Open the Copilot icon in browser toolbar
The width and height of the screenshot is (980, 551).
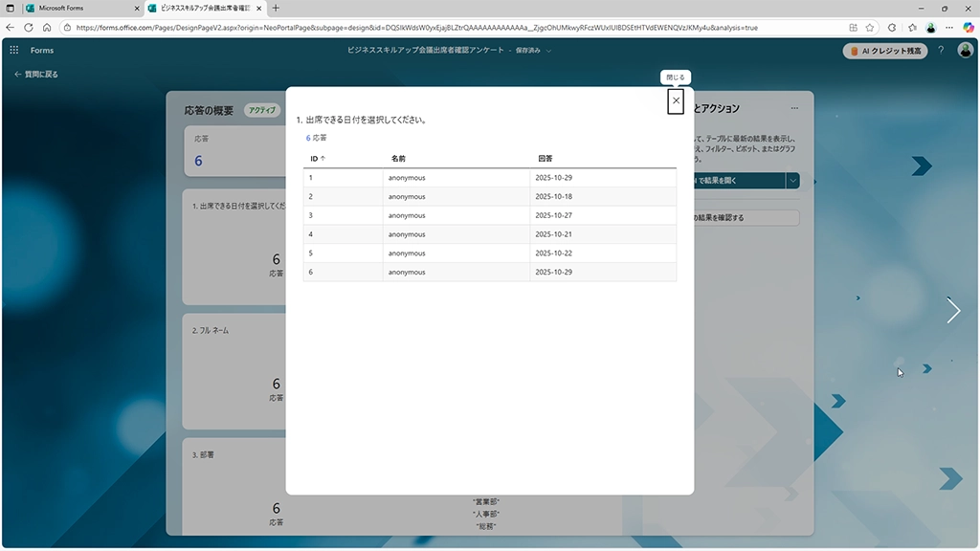click(x=969, y=28)
